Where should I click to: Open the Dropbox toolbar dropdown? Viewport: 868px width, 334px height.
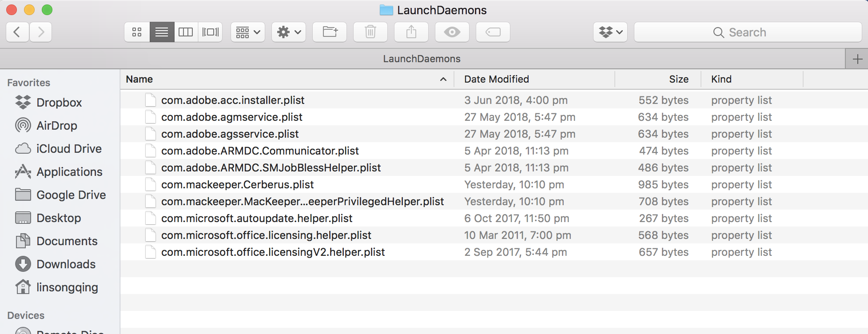click(610, 32)
